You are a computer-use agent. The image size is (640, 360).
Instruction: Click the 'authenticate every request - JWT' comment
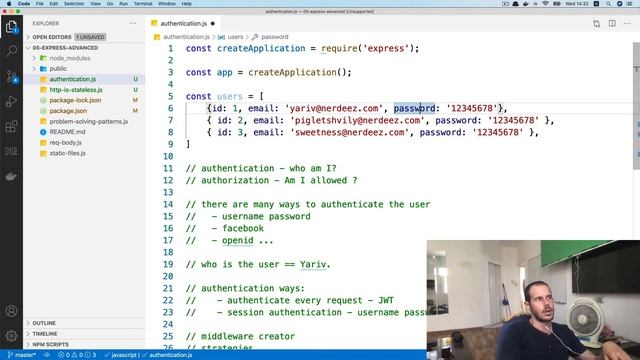pos(310,300)
